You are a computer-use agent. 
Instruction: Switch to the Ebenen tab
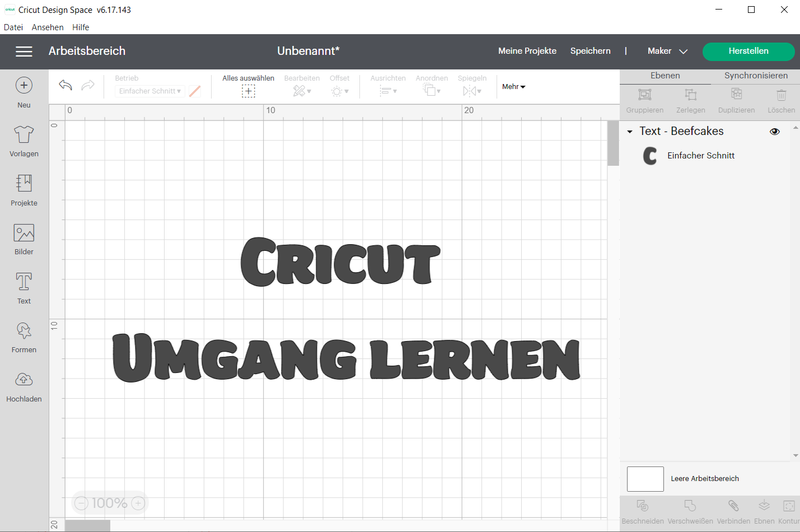point(665,76)
